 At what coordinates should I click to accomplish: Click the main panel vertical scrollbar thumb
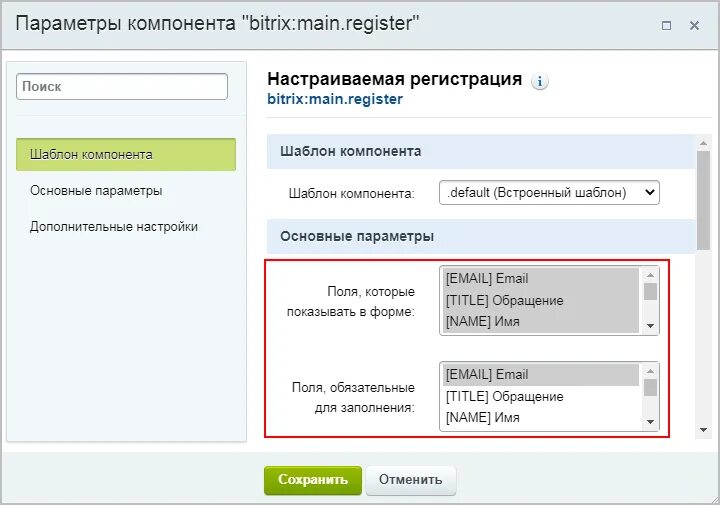(703, 201)
